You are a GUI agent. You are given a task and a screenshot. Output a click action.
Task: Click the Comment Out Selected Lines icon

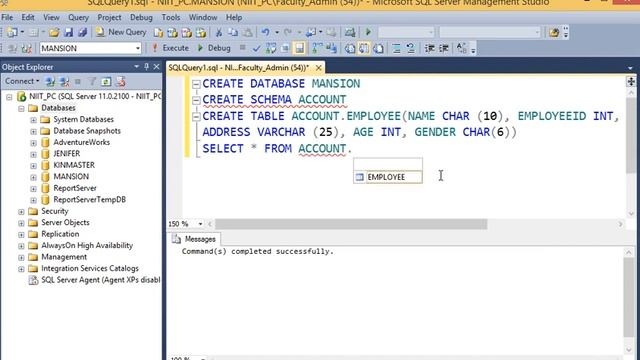[396, 49]
